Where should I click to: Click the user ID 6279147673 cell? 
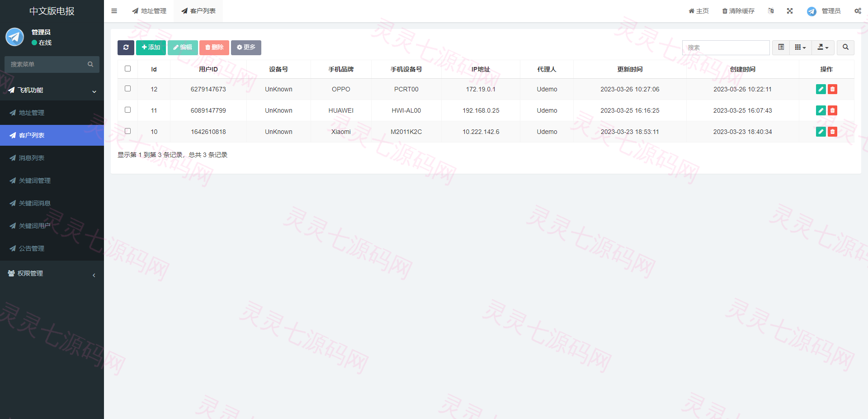(x=208, y=89)
